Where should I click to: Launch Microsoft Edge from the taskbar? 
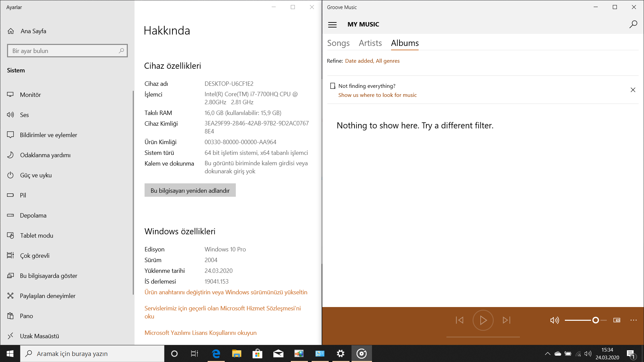click(x=216, y=353)
